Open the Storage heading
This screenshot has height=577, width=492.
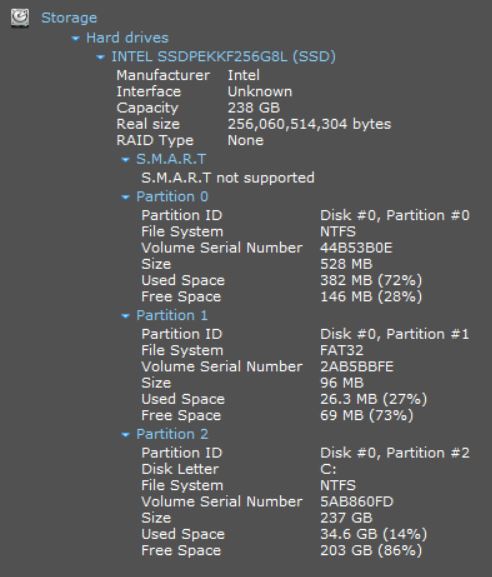tap(69, 18)
